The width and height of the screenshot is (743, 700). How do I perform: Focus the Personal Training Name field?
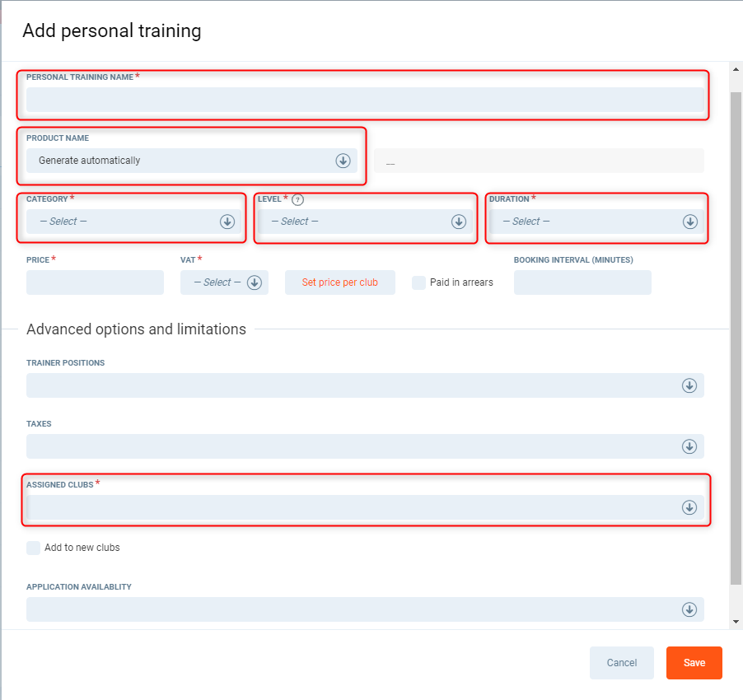(x=364, y=100)
